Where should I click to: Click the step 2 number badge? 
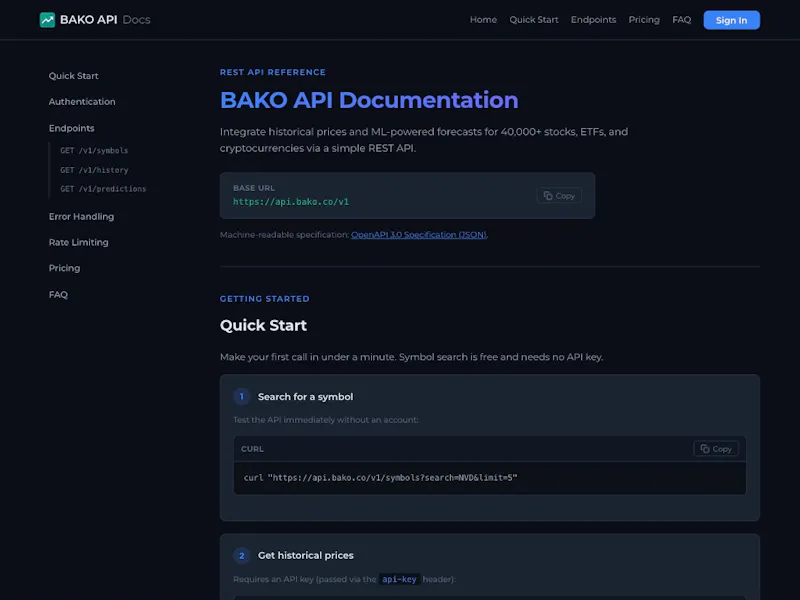click(242, 555)
